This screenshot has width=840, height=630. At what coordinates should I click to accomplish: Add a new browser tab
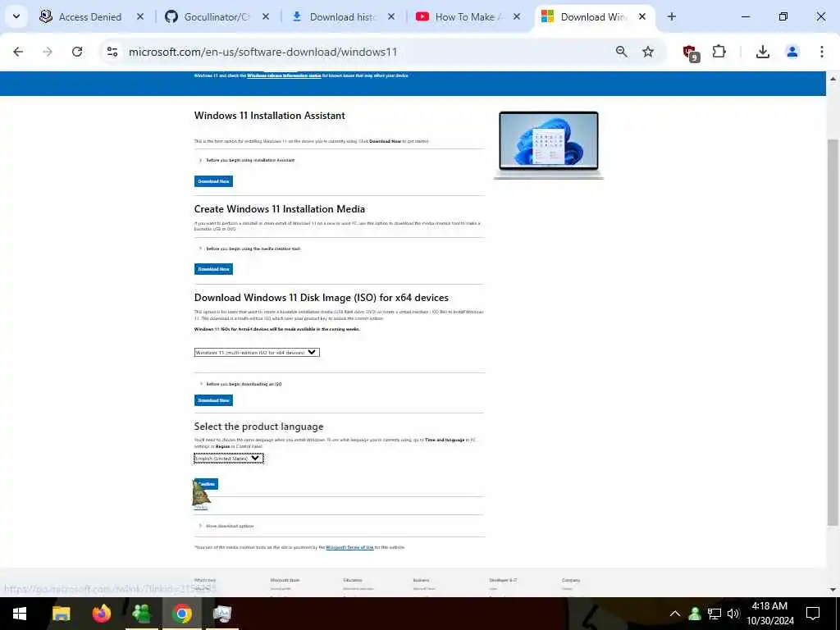[x=672, y=16]
